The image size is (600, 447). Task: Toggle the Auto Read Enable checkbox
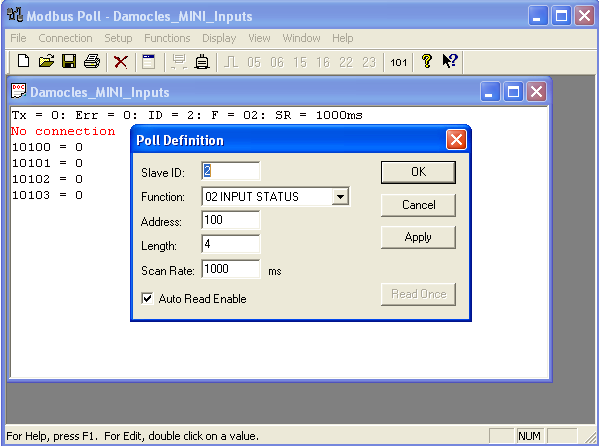[x=147, y=299]
